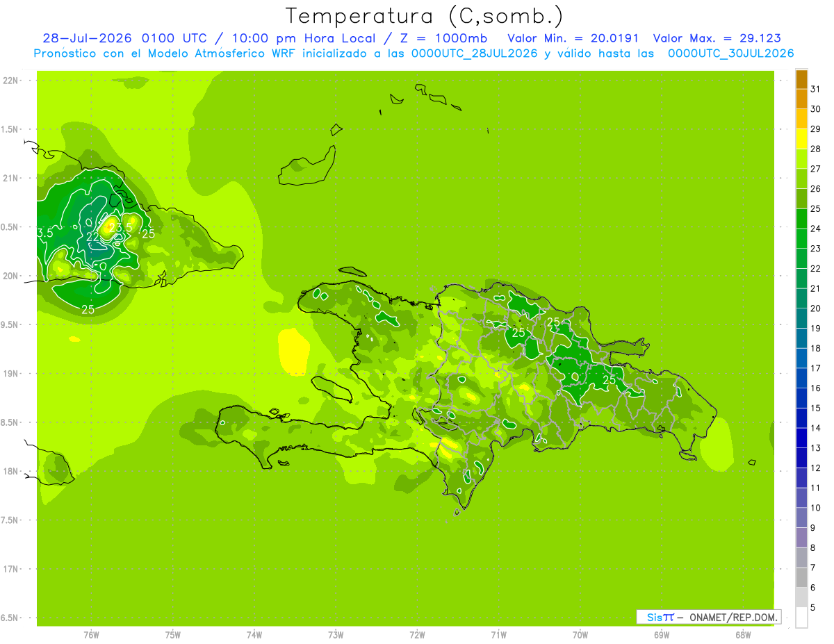Image resolution: width=834 pixels, height=644 pixels.
Task: Click the SisPI – ONAMET/REP.DOM. label
Action: [708, 617]
